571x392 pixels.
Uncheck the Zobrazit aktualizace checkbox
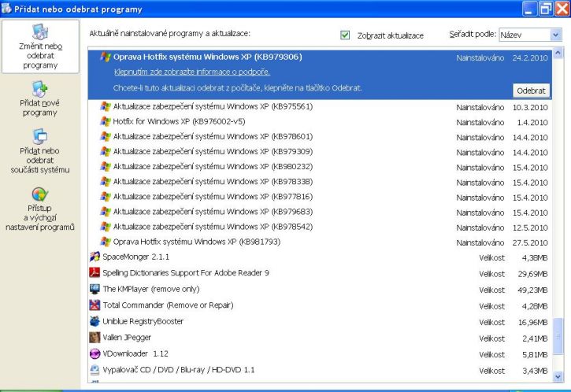tap(345, 35)
